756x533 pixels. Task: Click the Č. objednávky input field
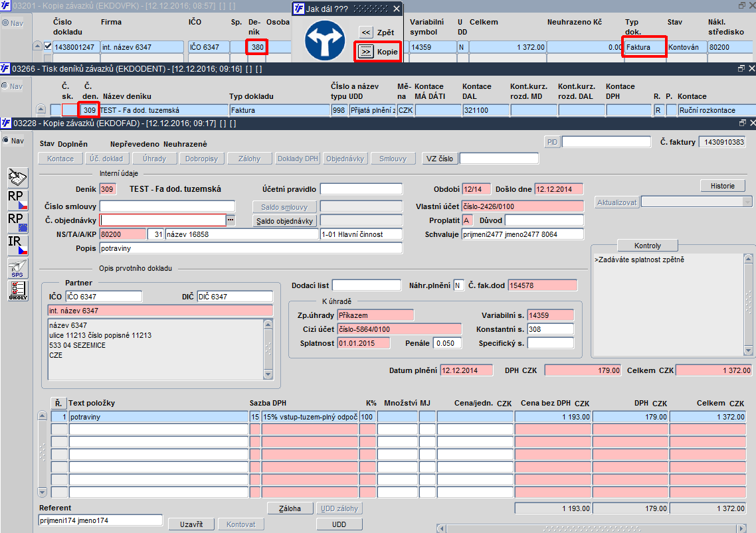[163, 220]
